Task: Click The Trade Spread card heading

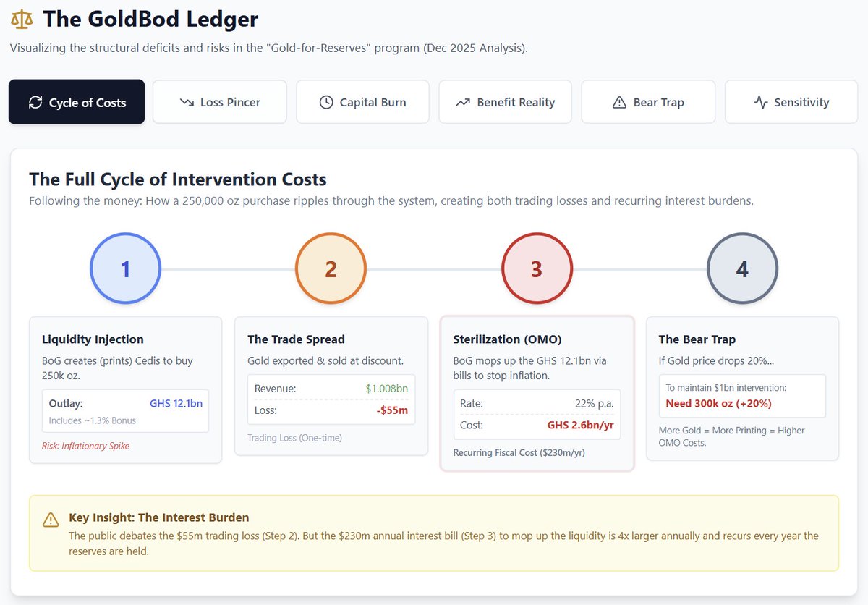Action: point(296,339)
